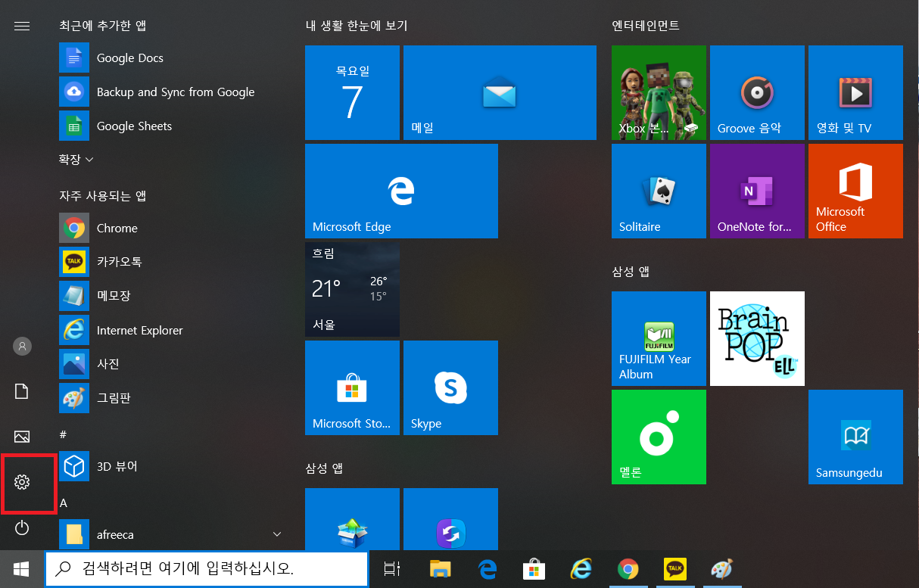Open Internet Explorer from the taskbar

click(581, 568)
